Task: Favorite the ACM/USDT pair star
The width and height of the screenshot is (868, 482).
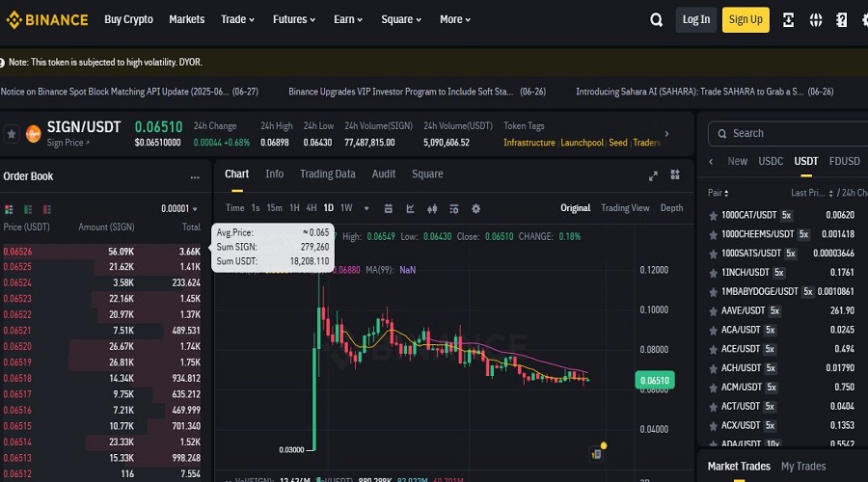Action: click(x=713, y=388)
